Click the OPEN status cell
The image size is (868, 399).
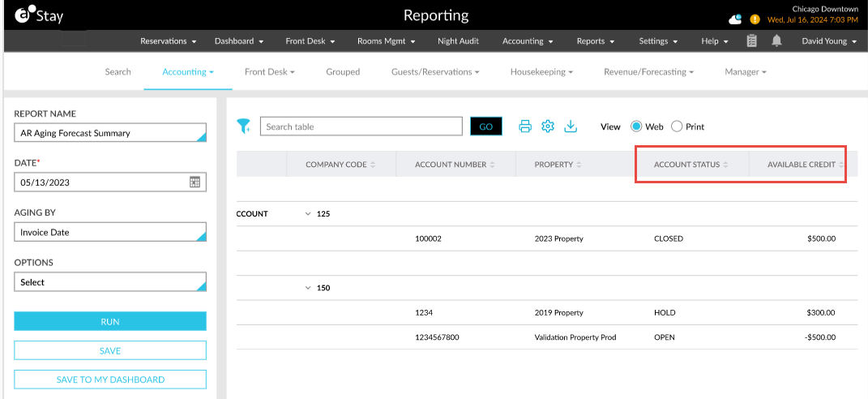point(665,337)
